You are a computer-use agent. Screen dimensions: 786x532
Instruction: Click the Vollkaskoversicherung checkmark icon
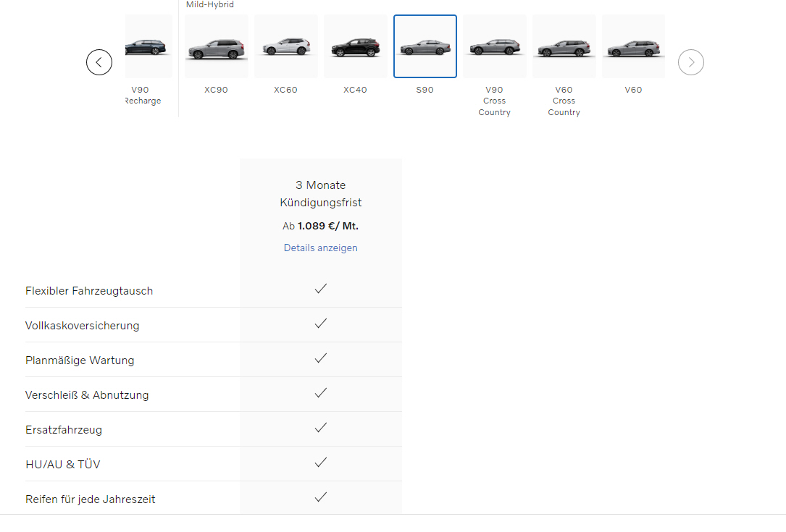pyautogui.click(x=321, y=324)
